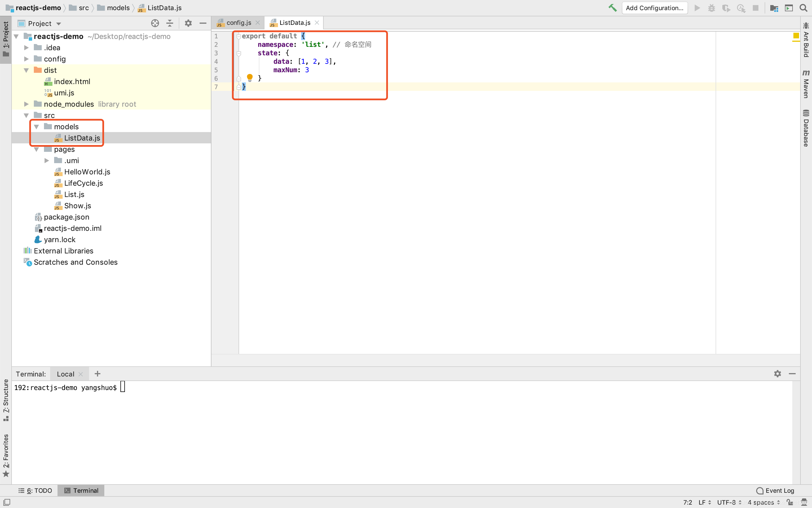Screen dimensions: 812x508
Task: Click the src breadcrumb
Action: tap(79, 8)
